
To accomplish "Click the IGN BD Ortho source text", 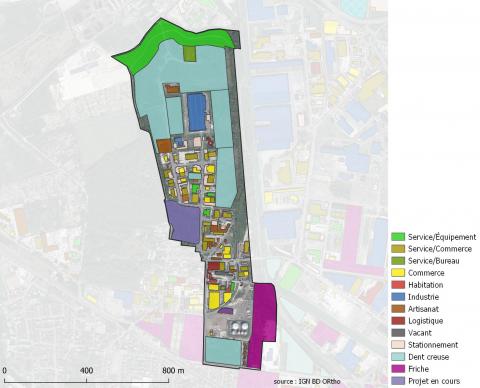I will pos(307,381).
